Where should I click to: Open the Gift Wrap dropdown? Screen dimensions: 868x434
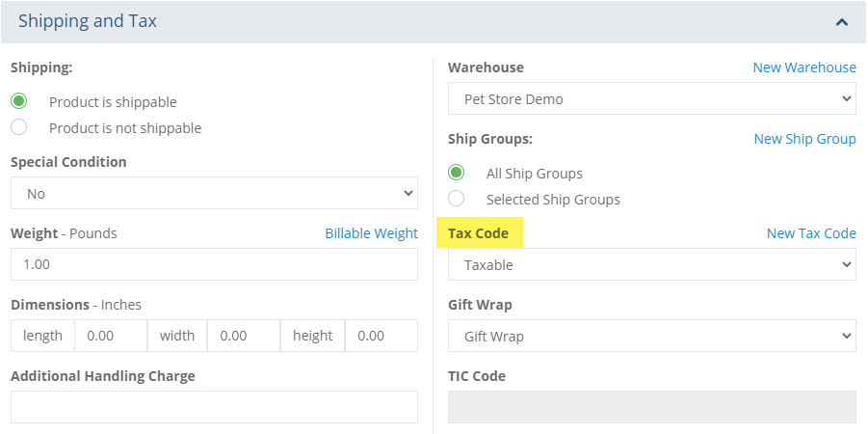point(651,336)
